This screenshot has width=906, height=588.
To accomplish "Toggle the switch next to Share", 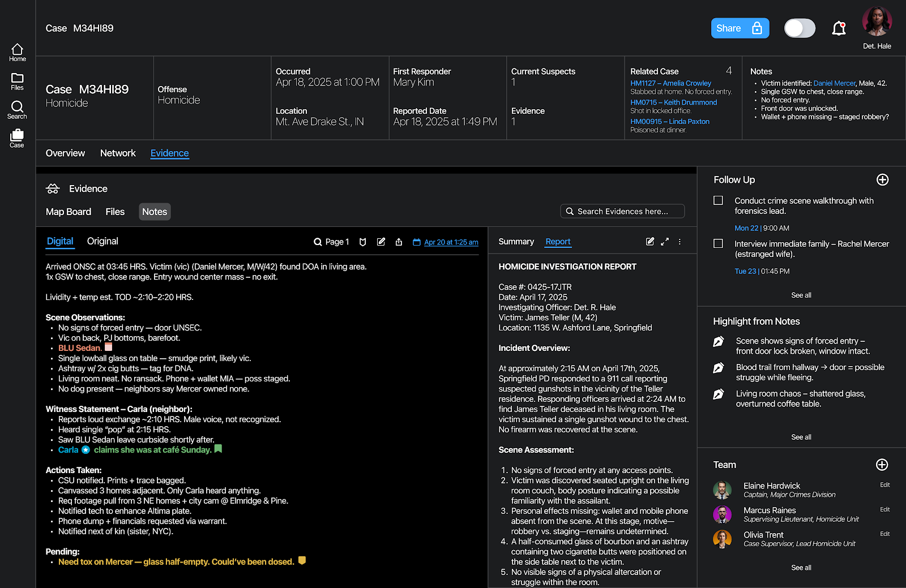I will point(800,28).
